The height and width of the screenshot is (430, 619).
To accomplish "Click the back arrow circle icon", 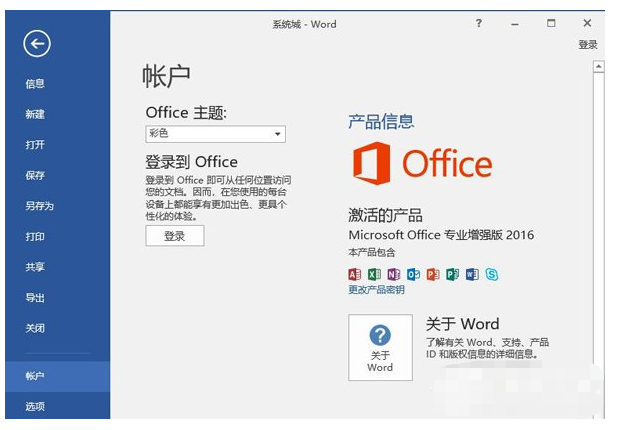I will (x=37, y=42).
